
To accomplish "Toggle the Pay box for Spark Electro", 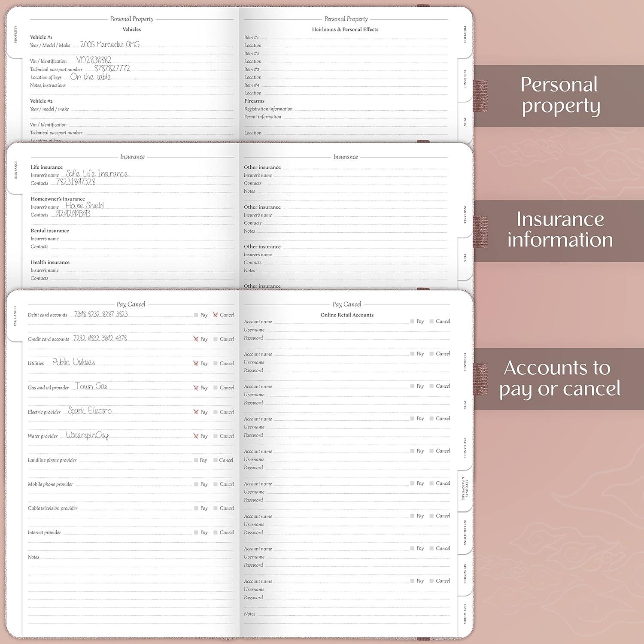I will [196, 412].
